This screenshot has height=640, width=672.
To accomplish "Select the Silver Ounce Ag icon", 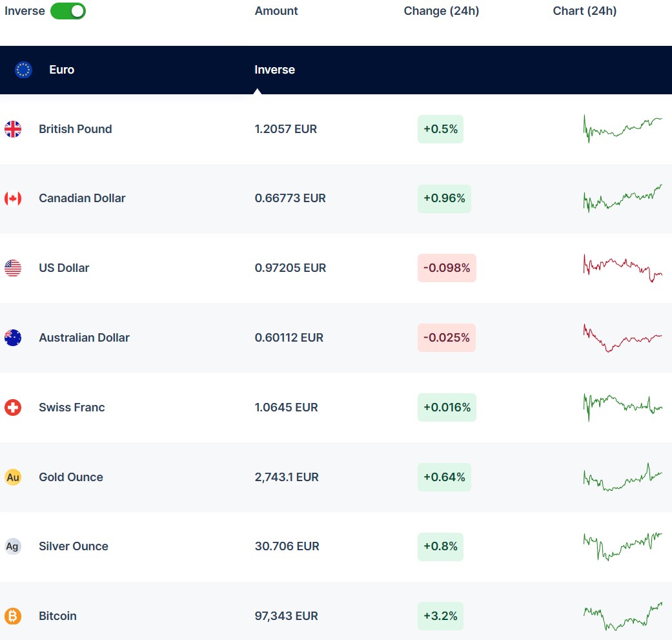I will tap(13, 546).
